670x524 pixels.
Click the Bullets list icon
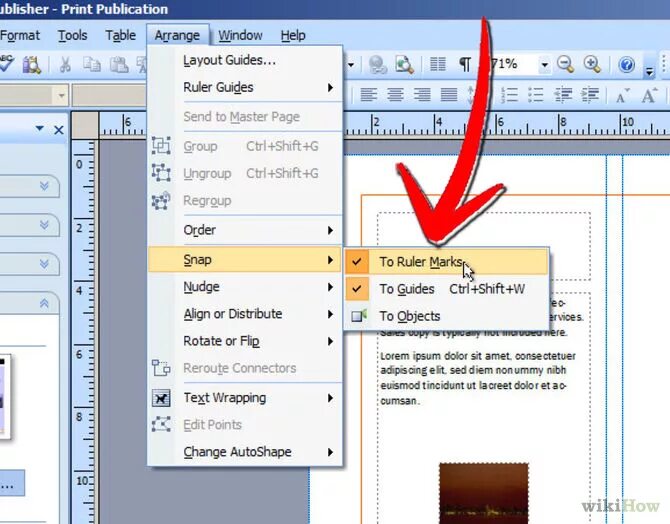point(535,95)
